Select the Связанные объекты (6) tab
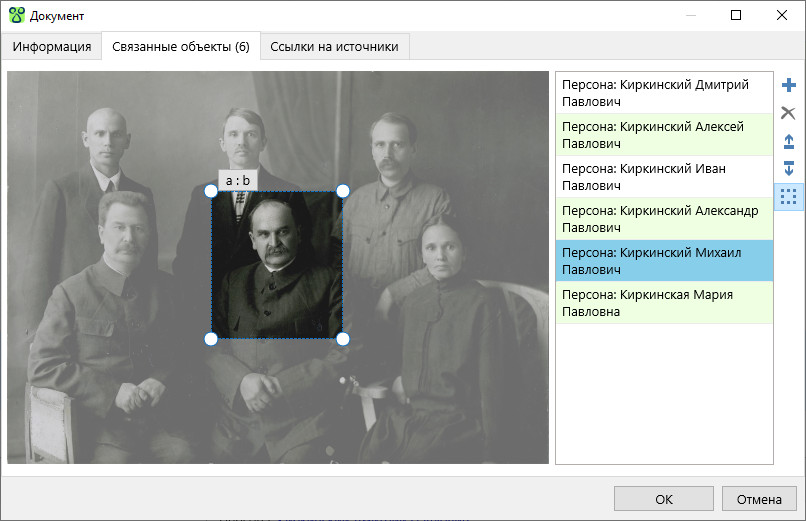Viewport: 806px width, 521px height. (181, 47)
